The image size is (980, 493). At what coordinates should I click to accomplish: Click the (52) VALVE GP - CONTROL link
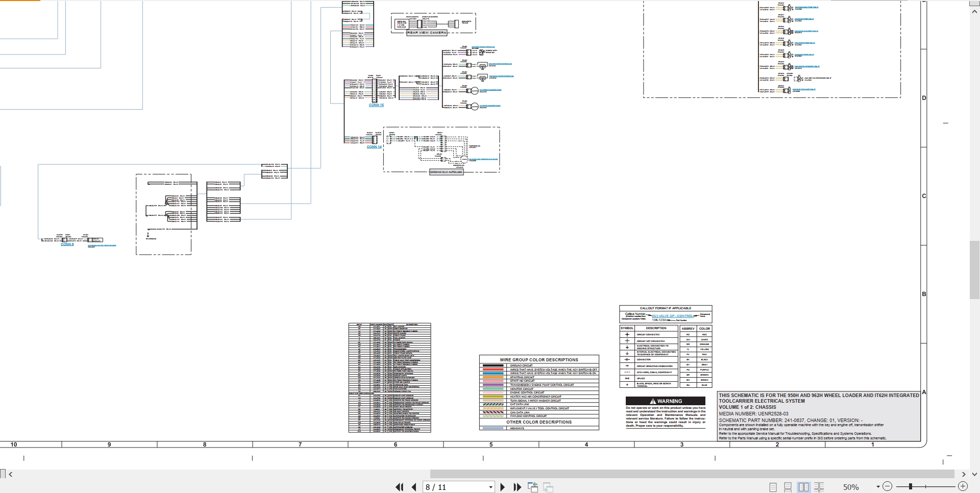[x=672, y=316]
